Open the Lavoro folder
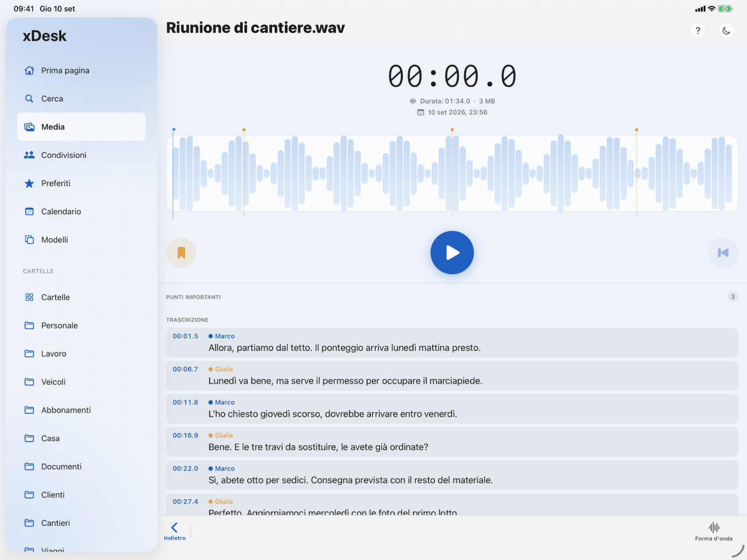This screenshot has height=560, width=747. tap(81, 354)
